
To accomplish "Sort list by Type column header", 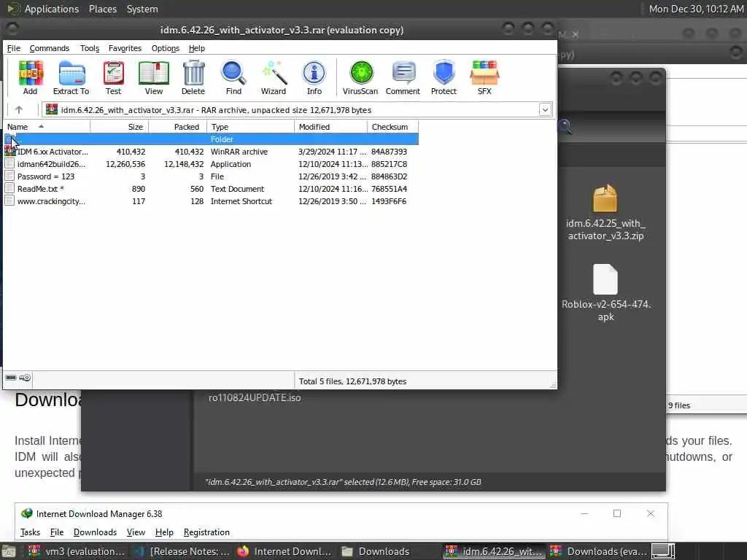I will (251, 127).
